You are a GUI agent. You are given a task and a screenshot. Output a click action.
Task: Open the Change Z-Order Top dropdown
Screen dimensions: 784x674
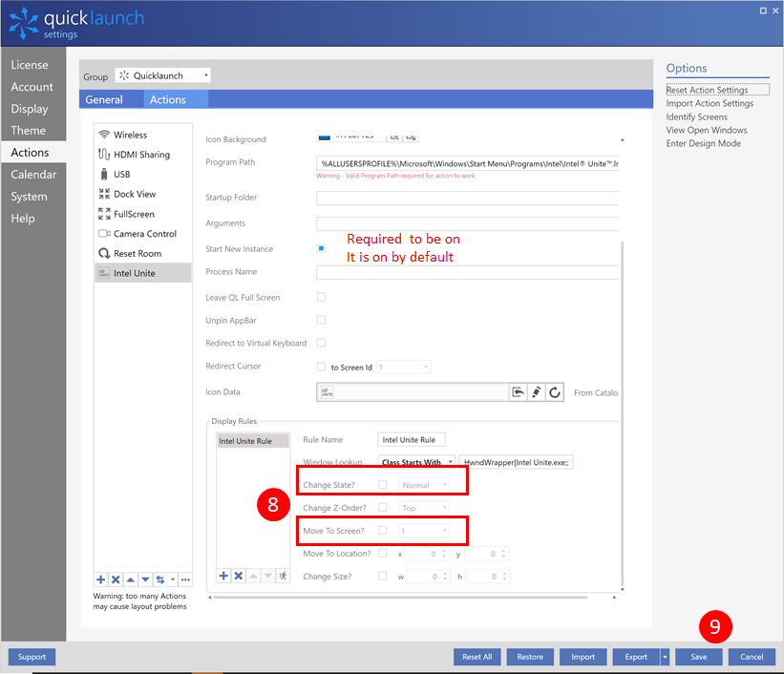(x=423, y=508)
